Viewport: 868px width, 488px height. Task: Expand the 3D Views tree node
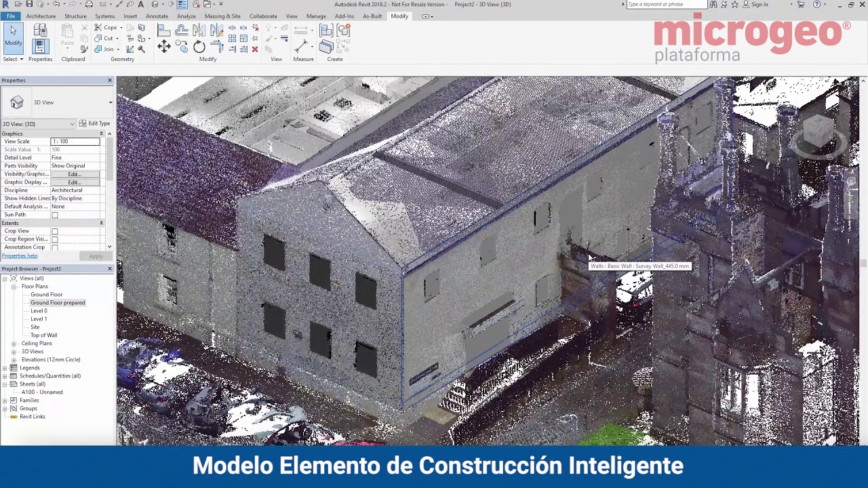[14, 352]
